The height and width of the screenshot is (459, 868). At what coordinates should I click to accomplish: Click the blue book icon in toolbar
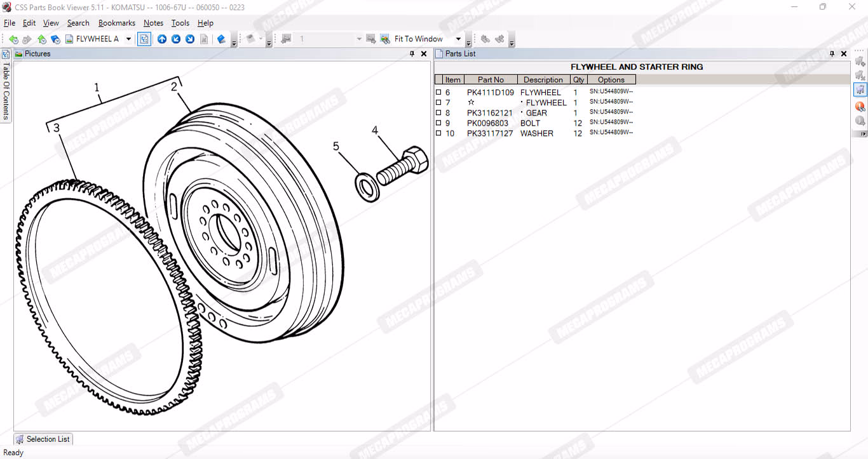(x=221, y=39)
